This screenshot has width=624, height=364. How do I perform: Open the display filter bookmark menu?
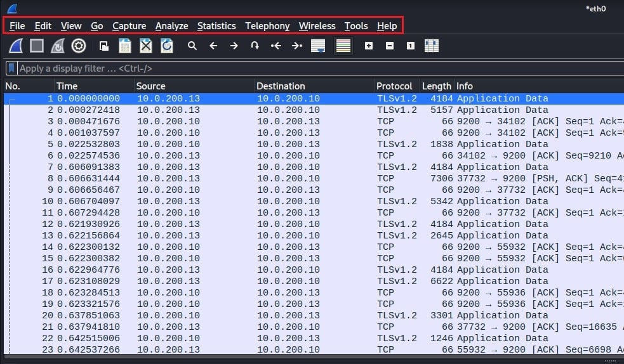11,68
